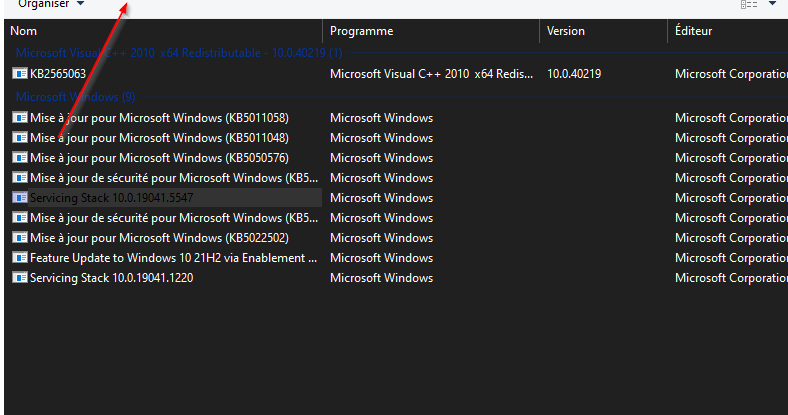The image size is (788, 415).
Task: Click the icon beside Feature Update to Windows 10 21H2
Action: point(20,258)
